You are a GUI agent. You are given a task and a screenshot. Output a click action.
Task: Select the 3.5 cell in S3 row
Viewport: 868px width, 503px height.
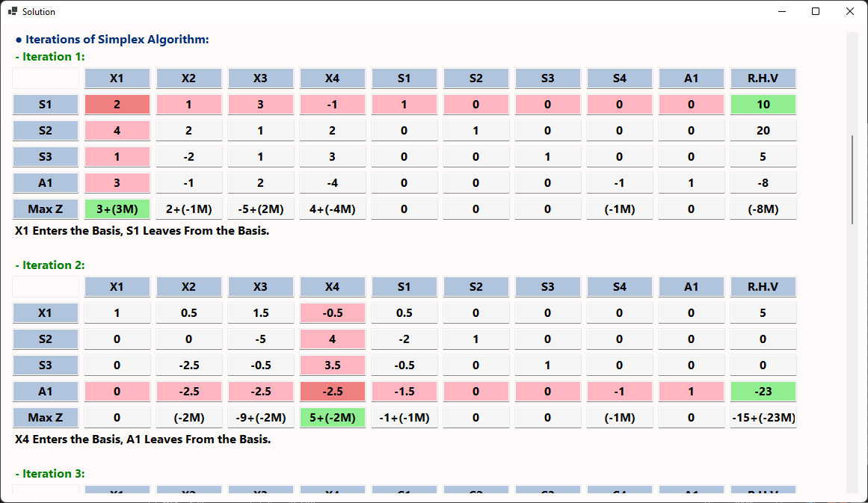pyautogui.click(x=332, y=365)
